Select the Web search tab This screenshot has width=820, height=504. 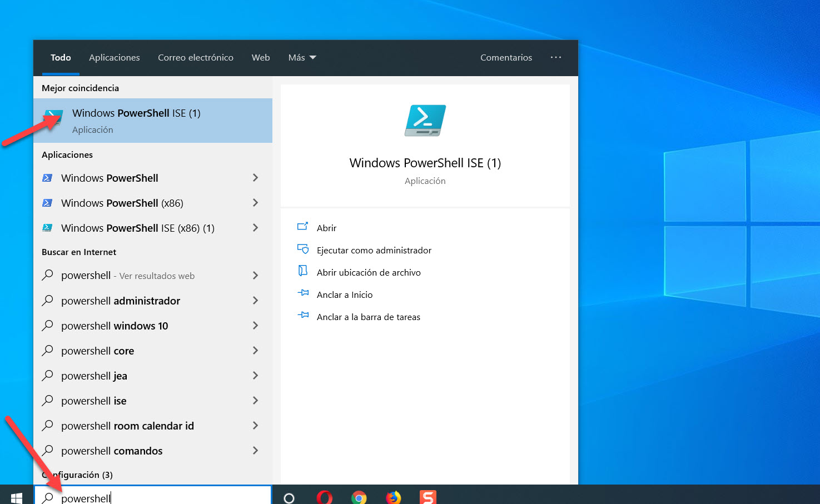[x=261, y=58]
